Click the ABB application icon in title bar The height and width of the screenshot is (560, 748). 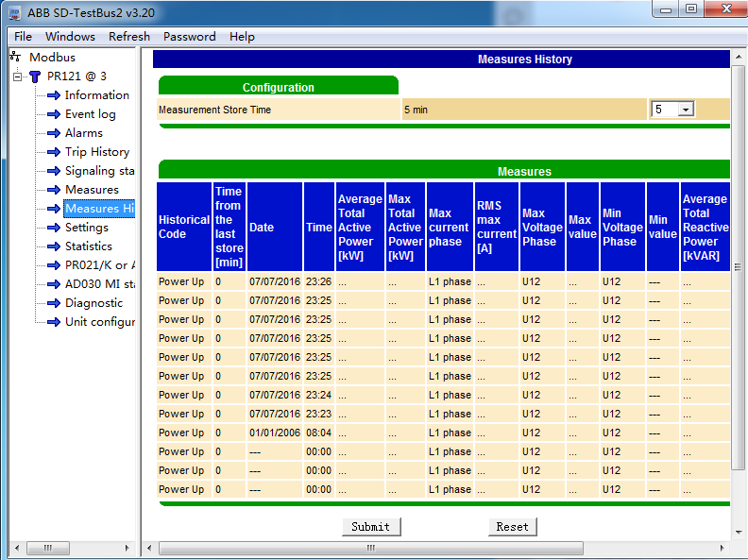(15, 13)
